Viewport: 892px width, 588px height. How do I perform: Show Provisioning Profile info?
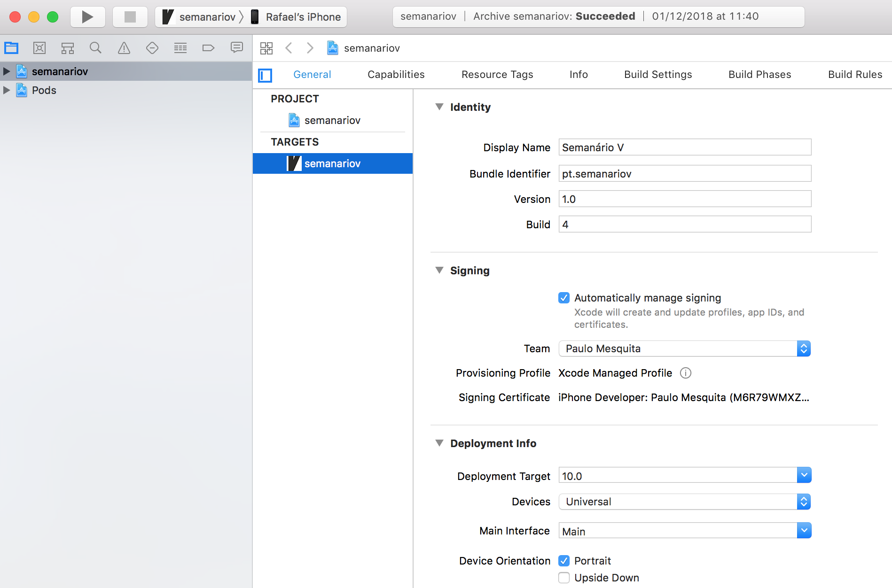tap(686, 373)
